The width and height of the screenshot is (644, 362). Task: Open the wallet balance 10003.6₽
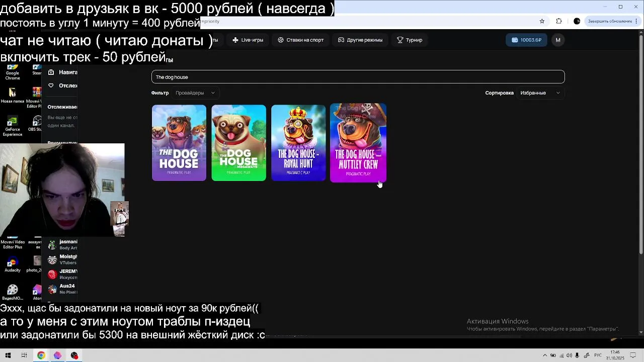[x=526, y=40]
